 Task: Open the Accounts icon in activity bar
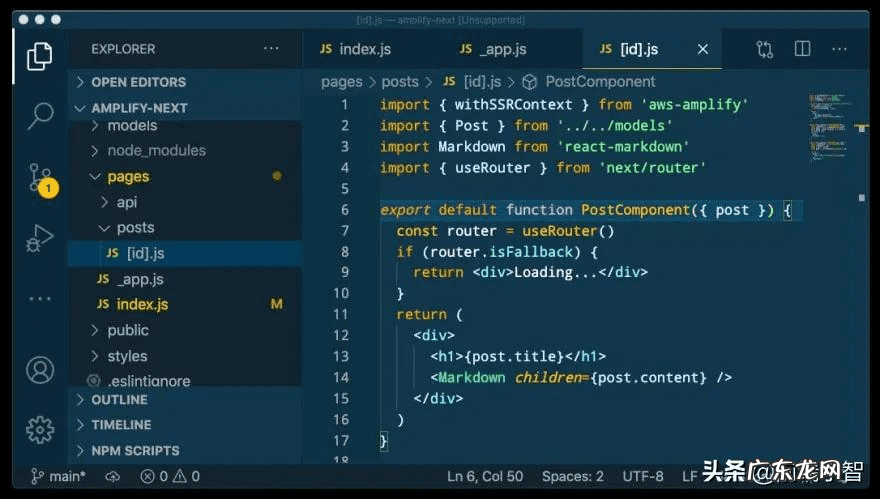(39, 370)
